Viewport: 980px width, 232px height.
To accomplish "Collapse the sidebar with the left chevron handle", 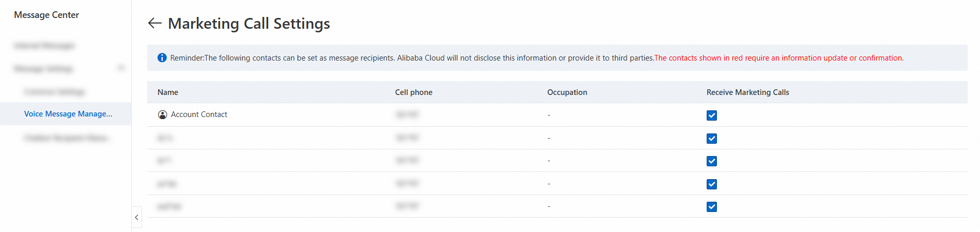I will click(x=136, y=217).
